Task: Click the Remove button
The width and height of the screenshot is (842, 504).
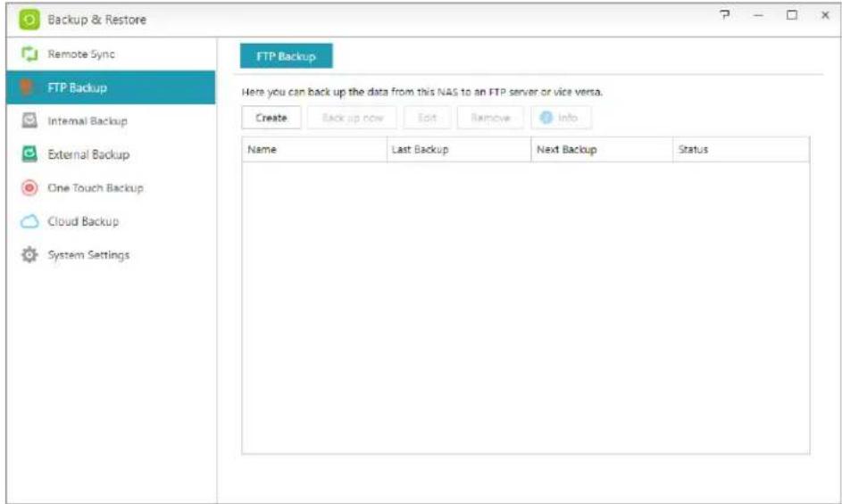Action: [x=490, y=118]
